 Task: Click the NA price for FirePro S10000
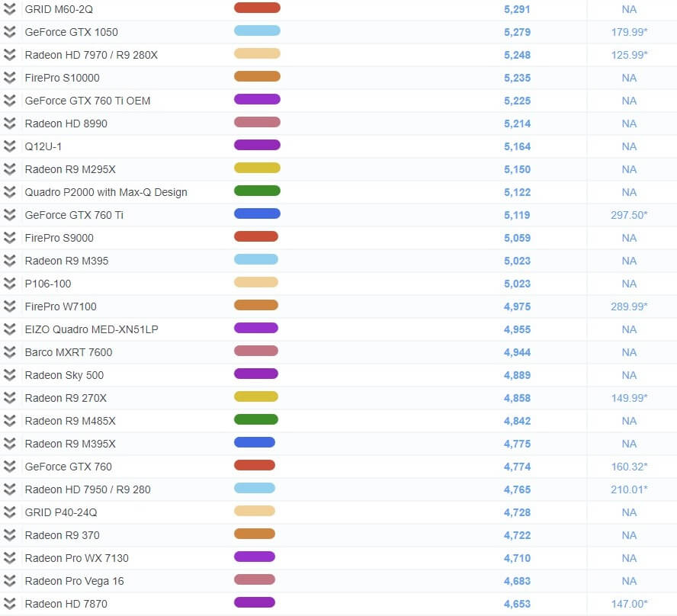pyautogui.click(x=629, y=78)
